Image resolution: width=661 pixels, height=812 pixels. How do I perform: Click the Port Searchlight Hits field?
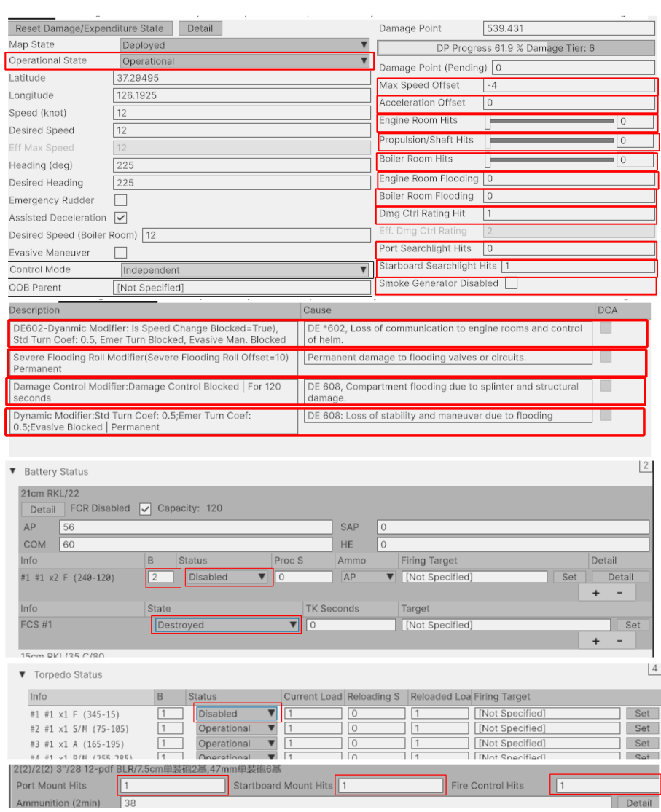(x=568, y=248)
